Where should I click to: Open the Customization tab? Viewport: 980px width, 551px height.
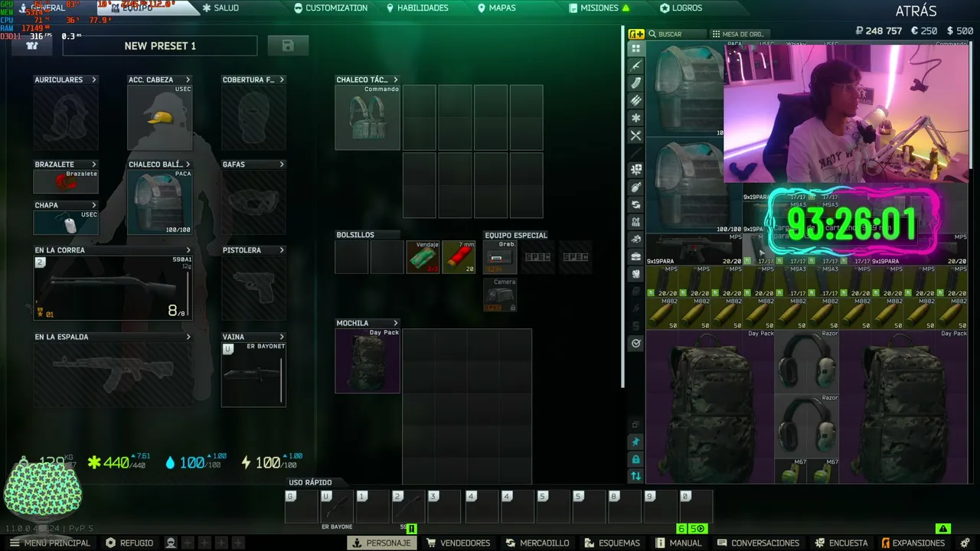point(331,8)
